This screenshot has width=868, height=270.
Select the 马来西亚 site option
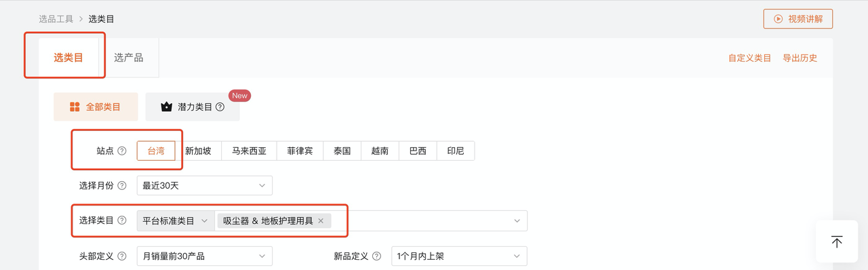pos(249,151)
